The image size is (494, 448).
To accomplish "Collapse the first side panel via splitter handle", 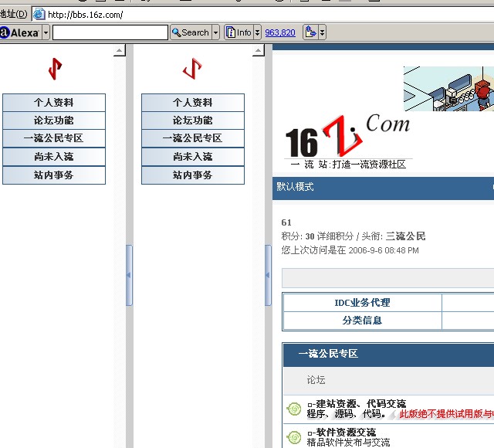I will pos(129,275).
